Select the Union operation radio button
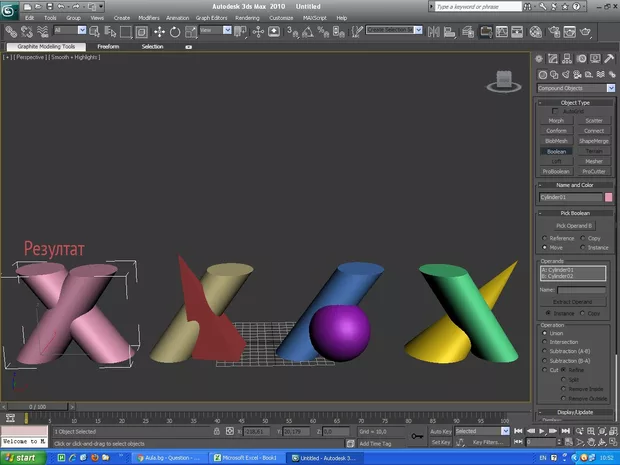Image resolution: width=620 pixels, height=465 pixels. (x=544, y=333)
